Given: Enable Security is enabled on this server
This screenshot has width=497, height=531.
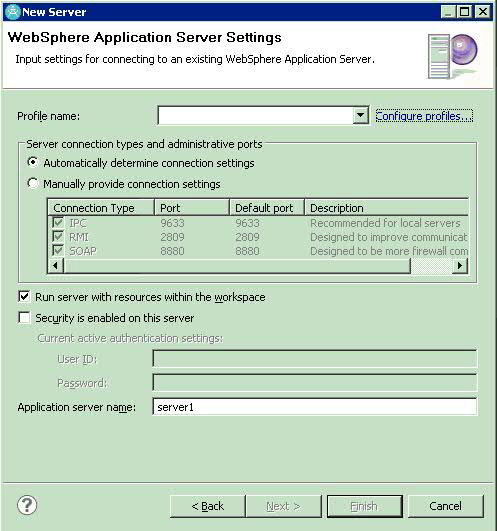Looking at the screenshot, I should (x=24, y=318).
